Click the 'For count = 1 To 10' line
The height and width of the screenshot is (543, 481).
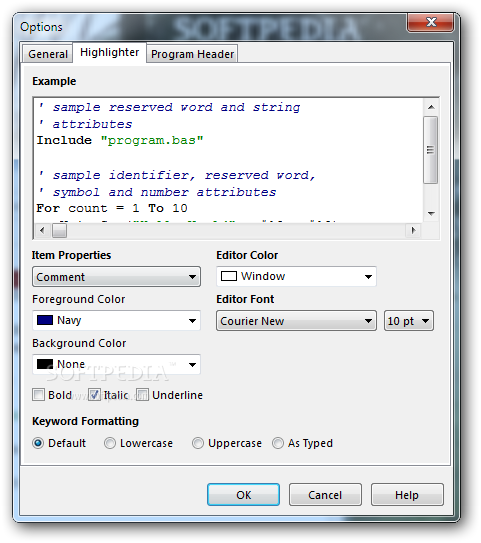pyautogui.click(x=112, y=208)
